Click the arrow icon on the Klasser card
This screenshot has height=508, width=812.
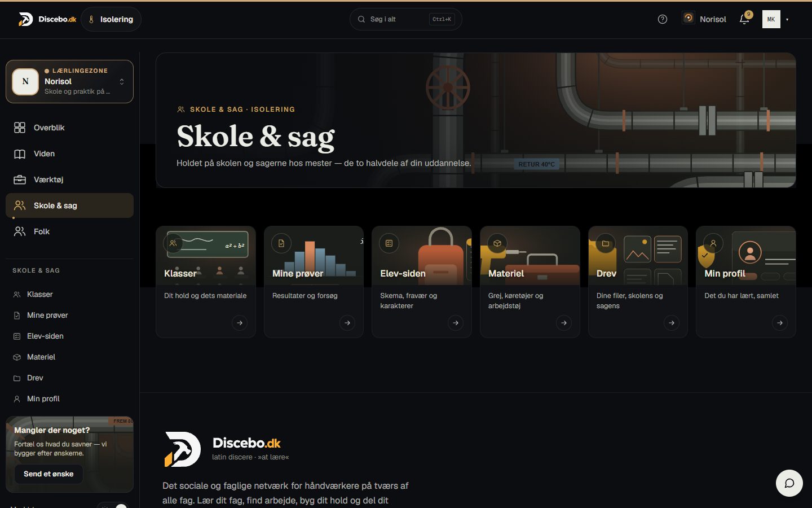tap(240, 323)
